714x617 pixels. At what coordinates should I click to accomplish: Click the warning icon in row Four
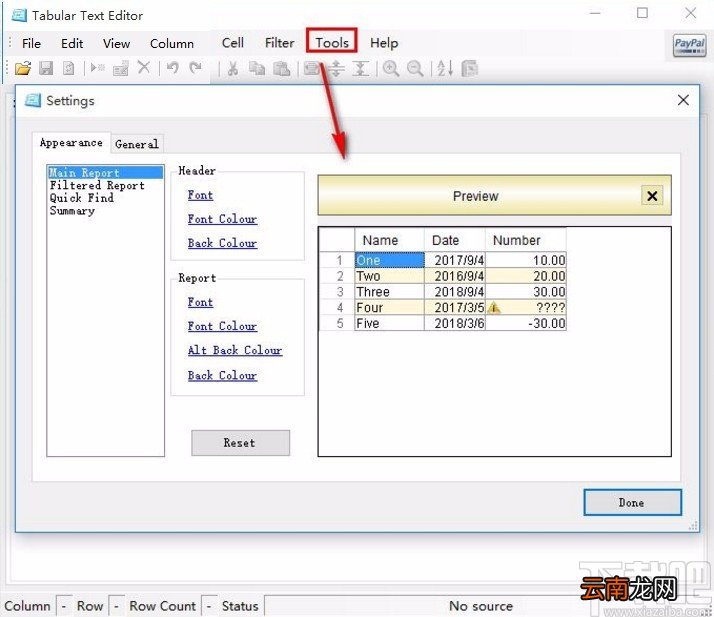click(494, 308)
